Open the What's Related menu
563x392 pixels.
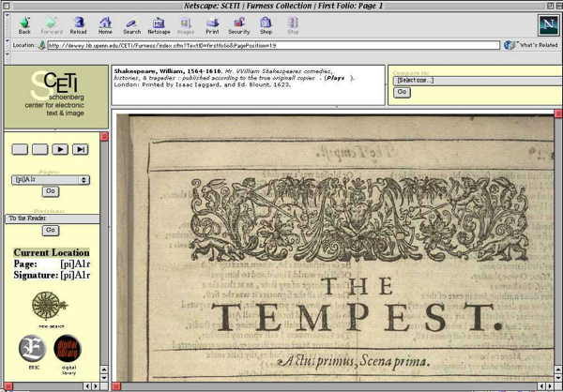[x=531, y=45]
